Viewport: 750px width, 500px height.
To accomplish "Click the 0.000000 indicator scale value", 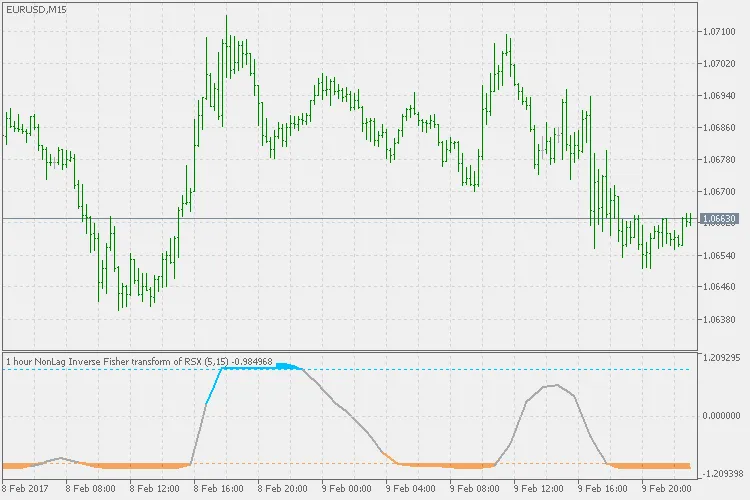I will pyautogui.click(x=722, y=415).
